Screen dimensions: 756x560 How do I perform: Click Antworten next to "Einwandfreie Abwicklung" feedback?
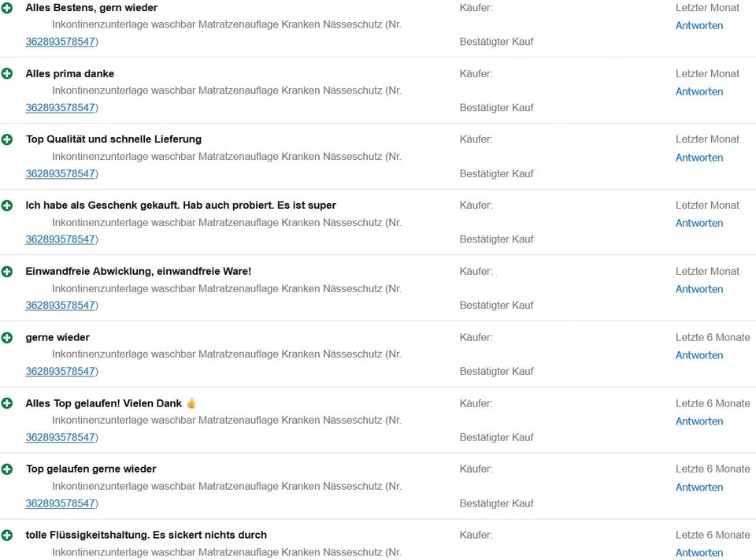(x=699, y=289)
